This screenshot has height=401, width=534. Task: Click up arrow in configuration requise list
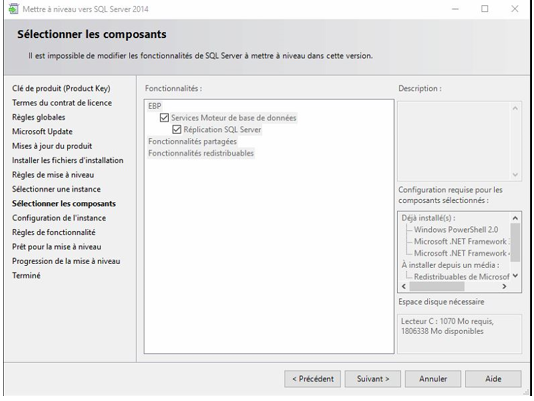click(x=515, y=218)
